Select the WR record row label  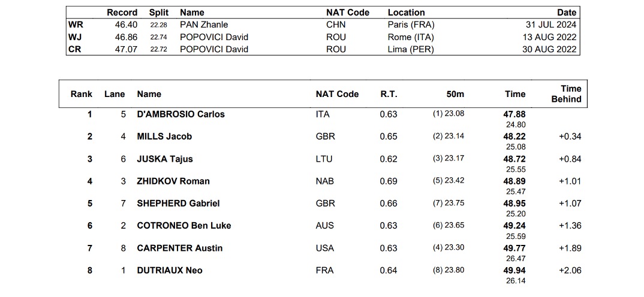pyautogui.click(x=75, y=25)
